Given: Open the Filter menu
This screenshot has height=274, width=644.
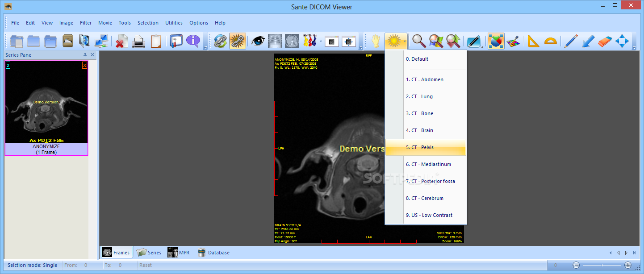Looking at the screenshot, I should pyautogui.click(x=86, y=23).
